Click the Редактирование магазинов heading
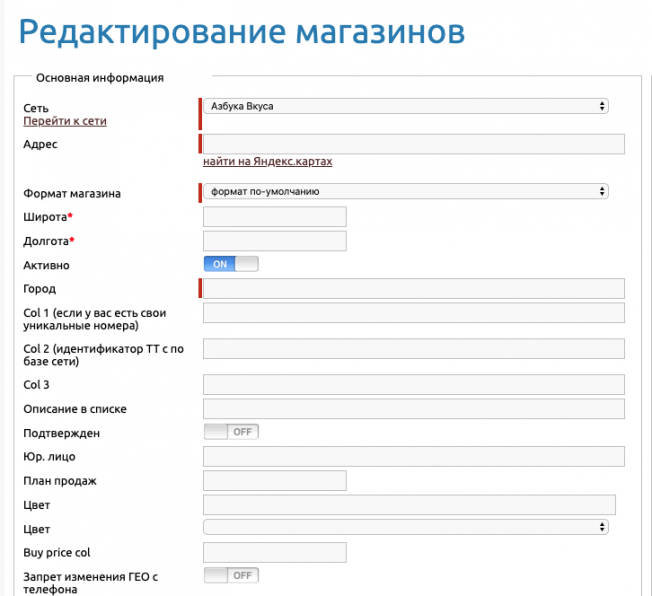 click(x=242, y=32)
